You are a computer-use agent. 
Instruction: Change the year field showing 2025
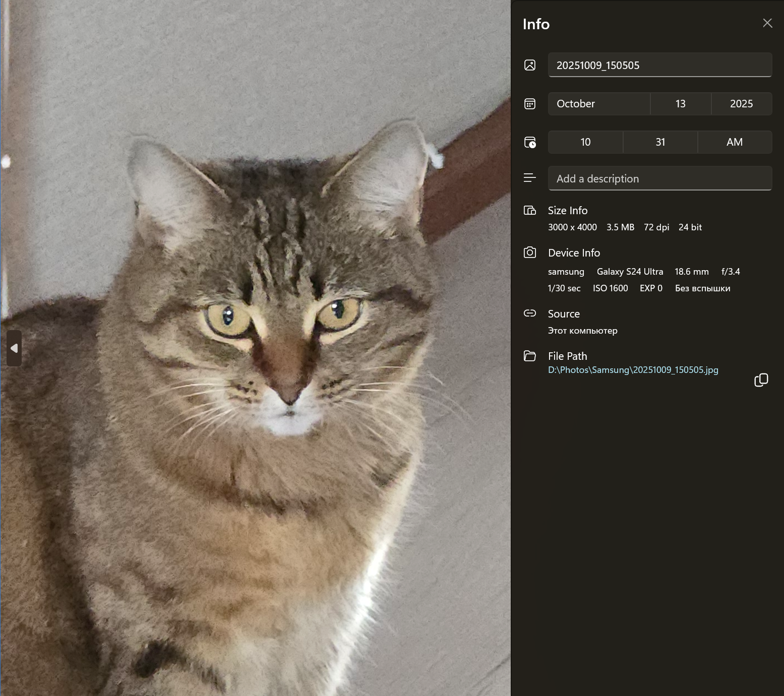point(741,104)
